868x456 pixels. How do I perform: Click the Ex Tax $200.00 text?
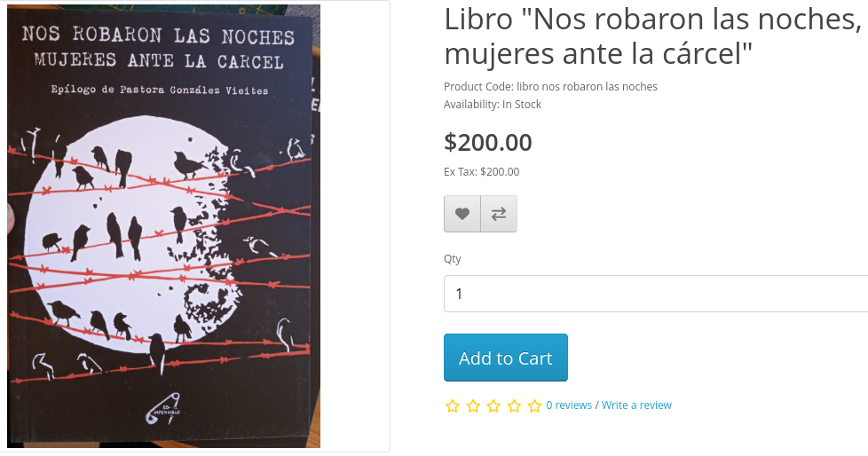coord(481,172)
